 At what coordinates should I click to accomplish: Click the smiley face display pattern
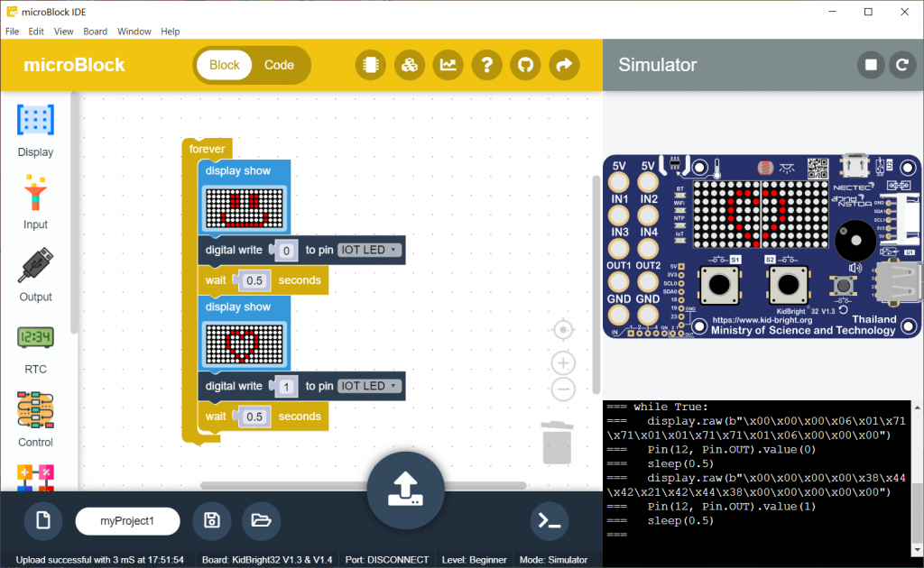pyautogui.click(x=244, y=208)
